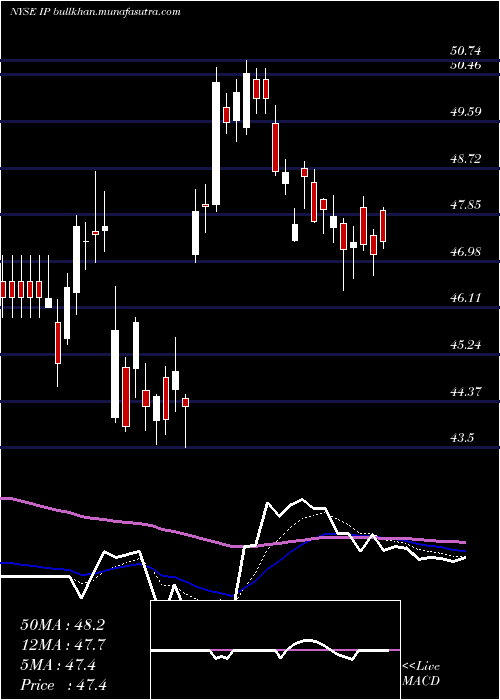Click the 43.5 price level label

(x=462, y=438)
